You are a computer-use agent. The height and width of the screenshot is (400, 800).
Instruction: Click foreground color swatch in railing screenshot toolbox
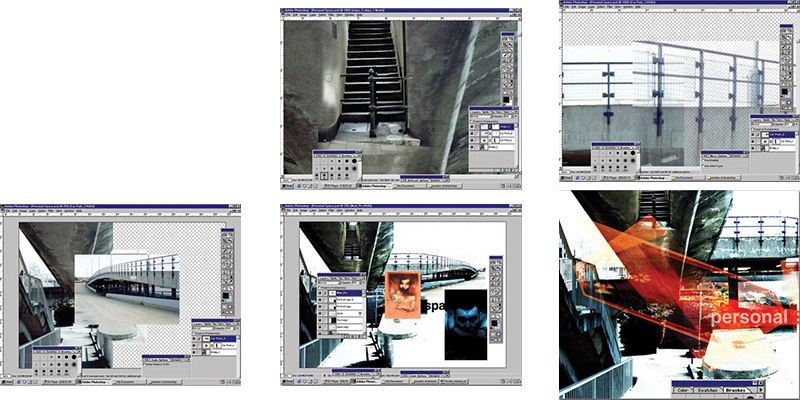click(784, 91)
